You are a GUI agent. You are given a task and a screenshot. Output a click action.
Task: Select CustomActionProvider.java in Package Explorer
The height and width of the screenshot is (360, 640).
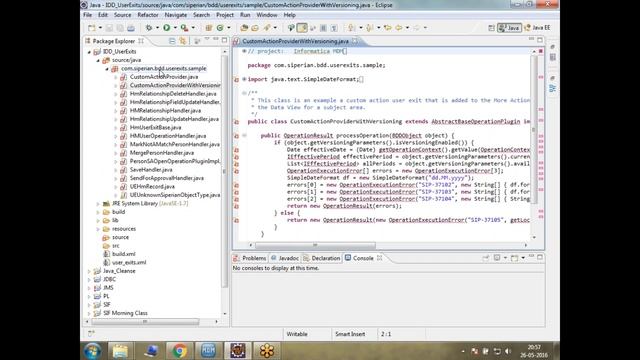pos(164,77)
